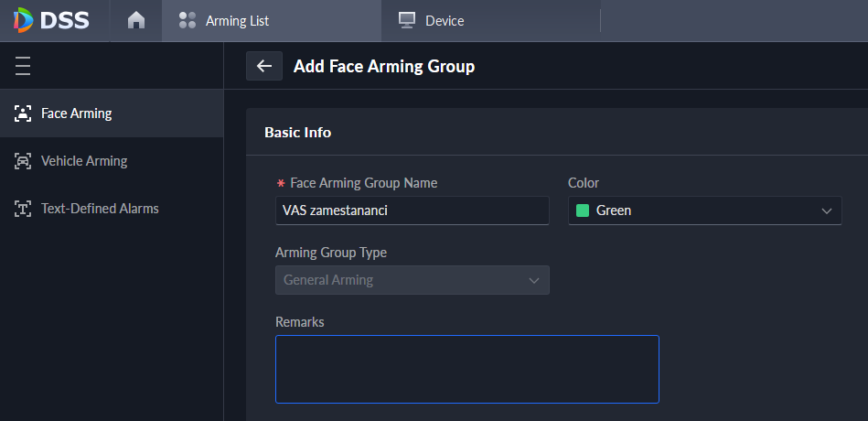The image size is (868, 421).
Task: Open the Color dropdown showing Green
Action: (704, 210)
